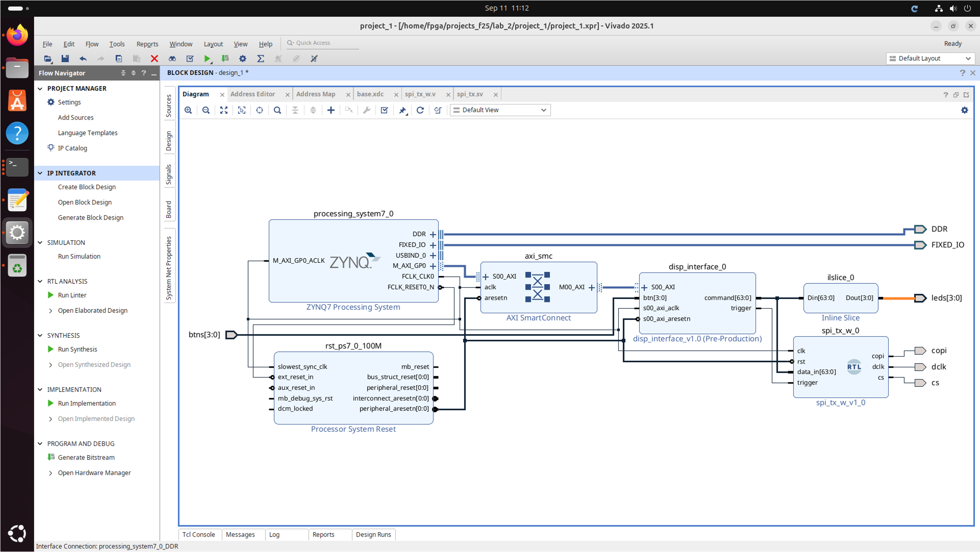
Task: Expand the M00_AXI port on axi_smc
Action: click(x=591, y=287)
